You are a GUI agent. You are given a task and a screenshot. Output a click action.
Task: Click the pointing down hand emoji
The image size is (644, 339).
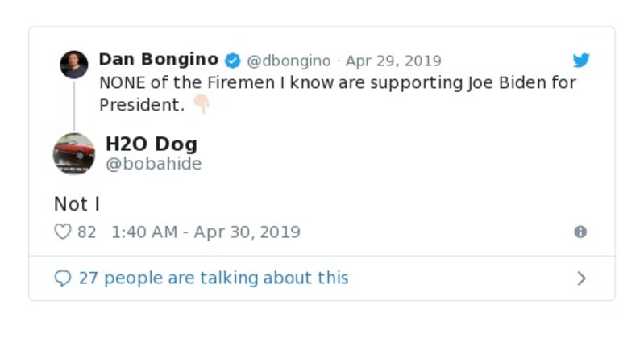(201, 105)
